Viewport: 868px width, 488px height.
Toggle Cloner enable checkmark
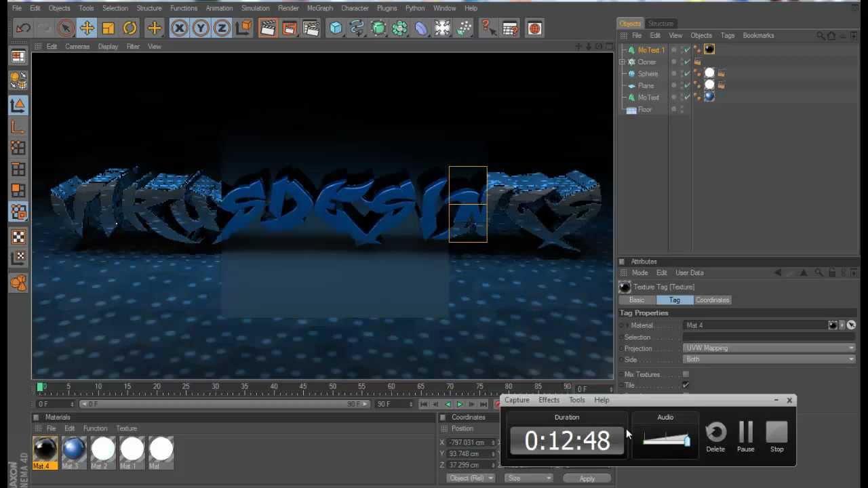coord(686,62)
